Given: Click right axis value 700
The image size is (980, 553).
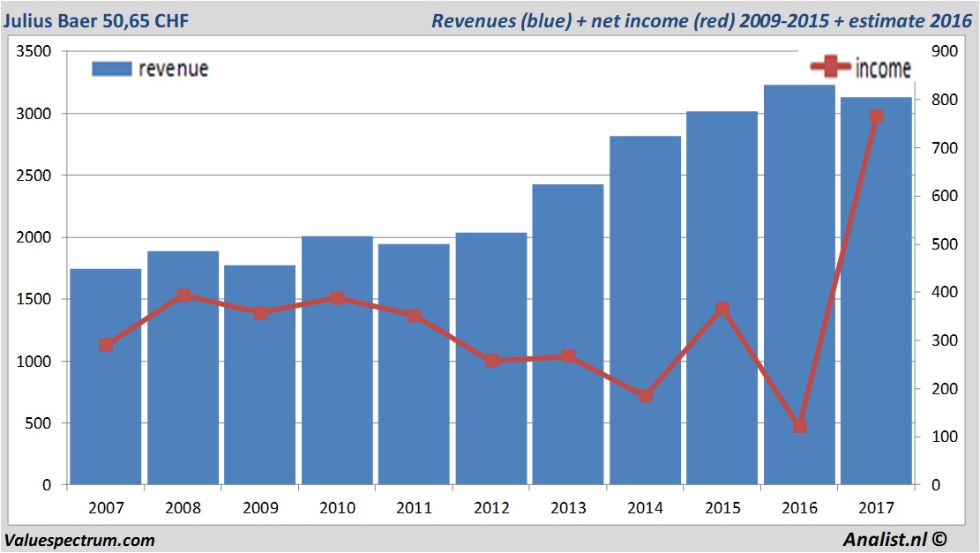Looking at the screenshot, I should 945,148.
